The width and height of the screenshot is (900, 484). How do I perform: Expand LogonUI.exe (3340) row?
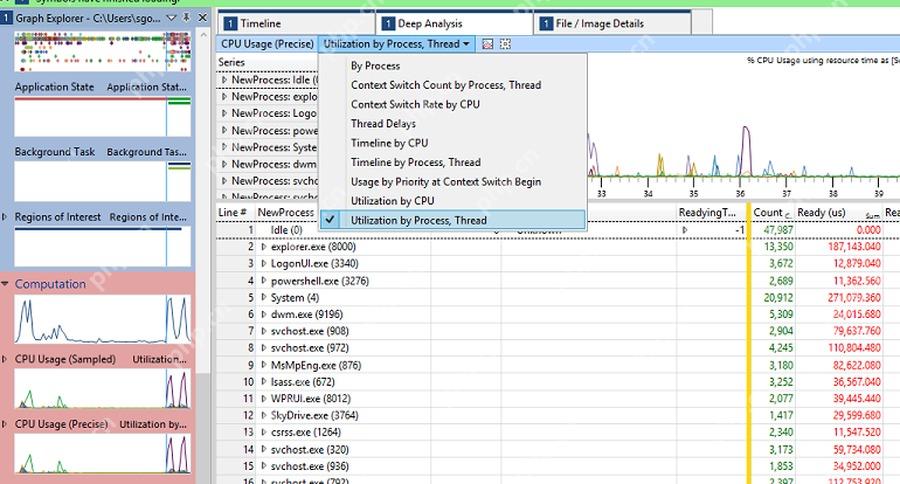coord(263,264)
